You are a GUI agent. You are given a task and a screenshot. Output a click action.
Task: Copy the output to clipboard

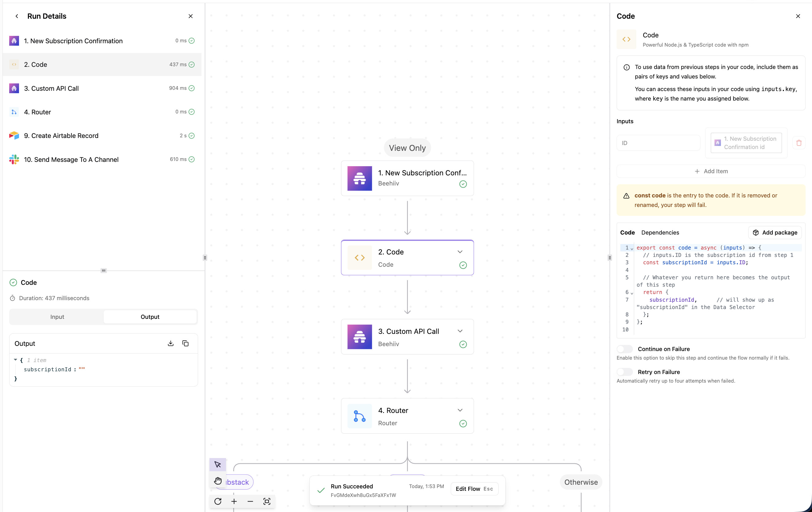tap(186, 343)
